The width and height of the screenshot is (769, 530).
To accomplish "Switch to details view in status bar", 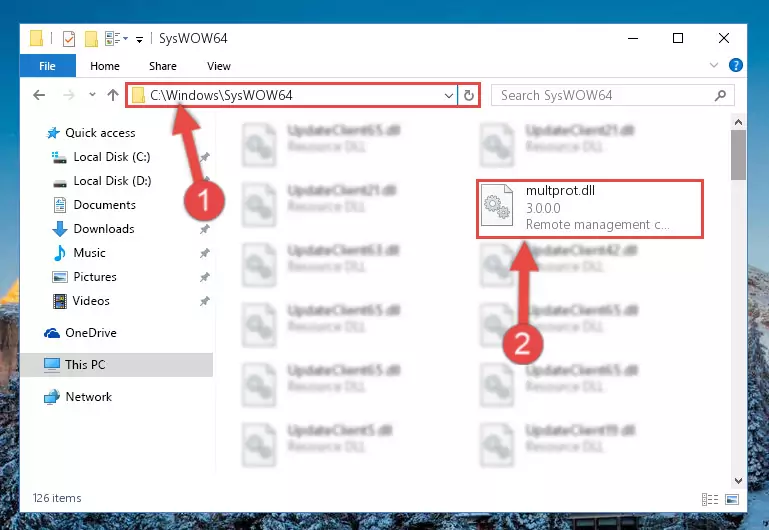I will (710, 499).
